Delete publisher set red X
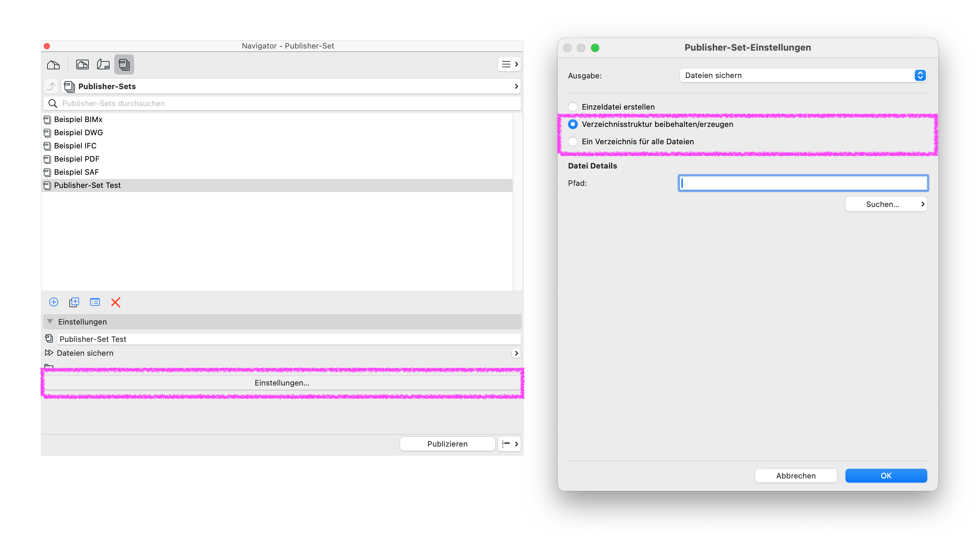 [x=116, y=302]
